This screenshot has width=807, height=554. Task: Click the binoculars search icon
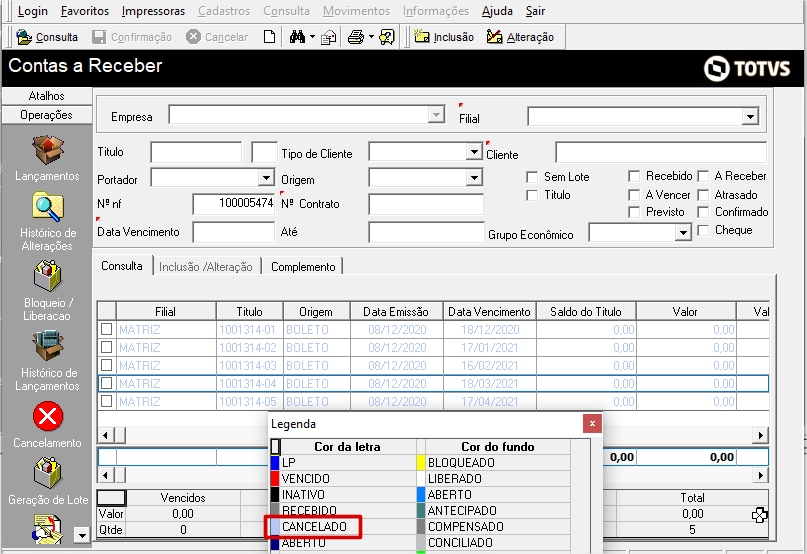coord(297,37)
